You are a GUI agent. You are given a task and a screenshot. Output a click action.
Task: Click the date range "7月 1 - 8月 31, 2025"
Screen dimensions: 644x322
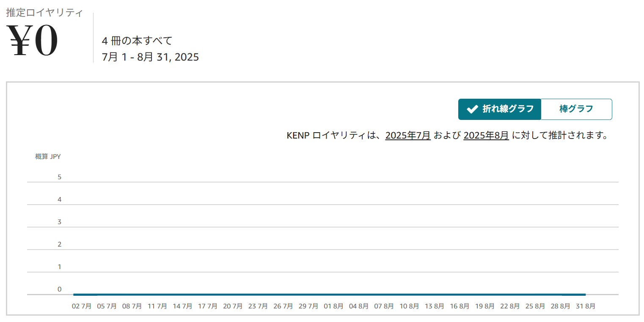point(150,57)
